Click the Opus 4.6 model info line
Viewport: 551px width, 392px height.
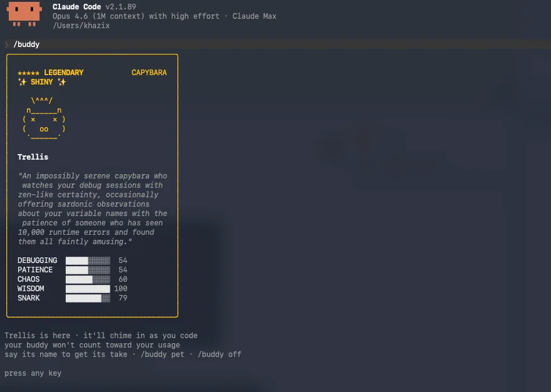(164, 16)
